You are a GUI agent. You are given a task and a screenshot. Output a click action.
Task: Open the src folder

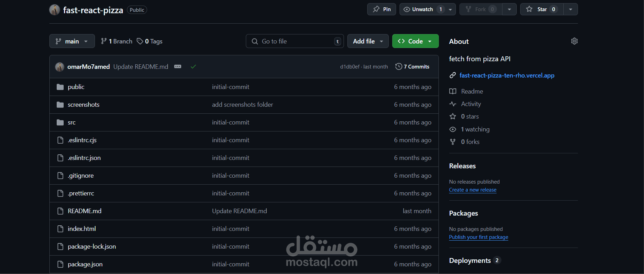[72, 122]
